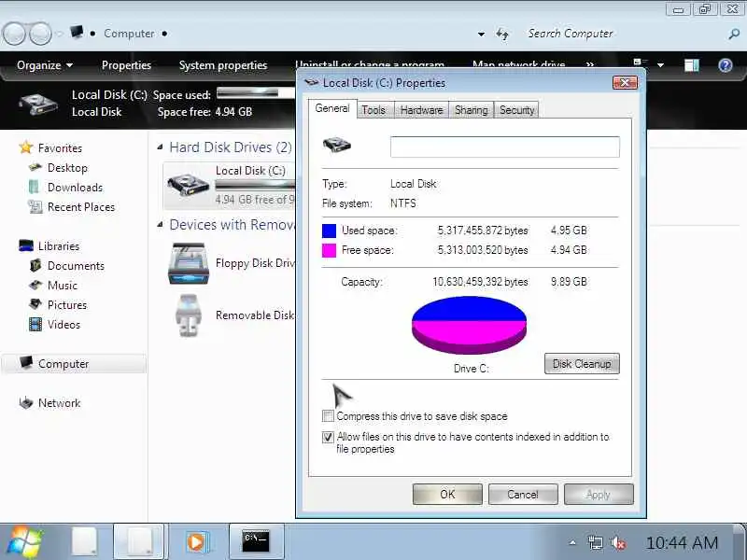Click the 10:44 AM taskbar clock
Screen dimensions: 747x560
click(x=682, y=542)
